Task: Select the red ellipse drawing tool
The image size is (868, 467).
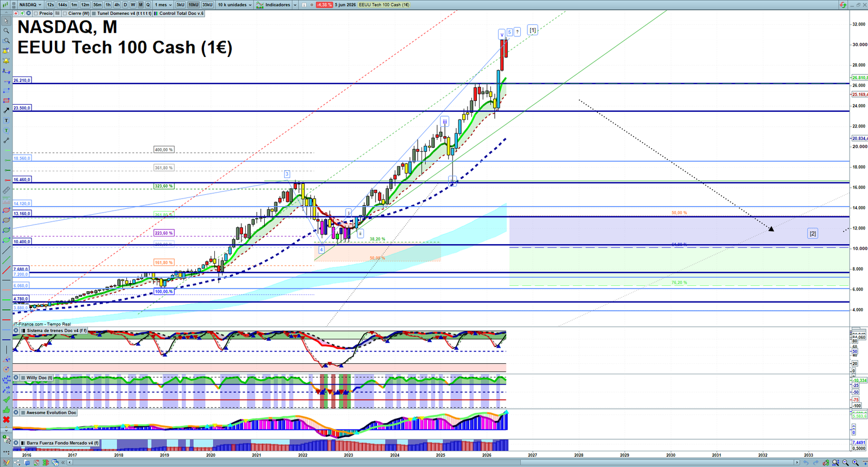Action: 6,210
